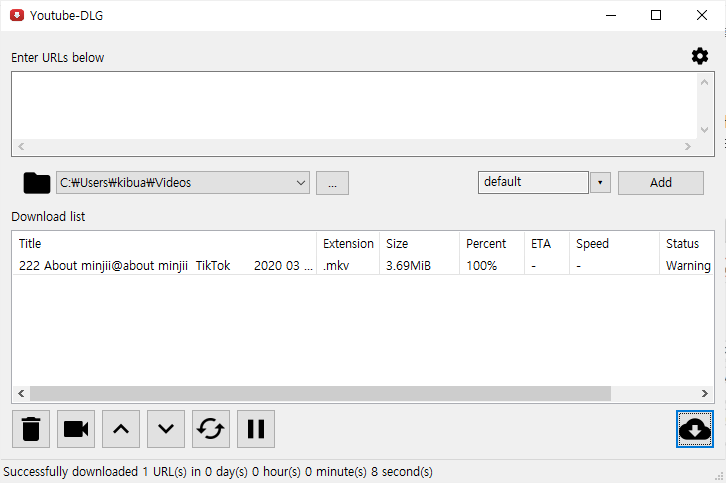Start download with cloud icon button
Image resolution: width=726 pixels, height=483 pixels.
(x=695, y=429)
